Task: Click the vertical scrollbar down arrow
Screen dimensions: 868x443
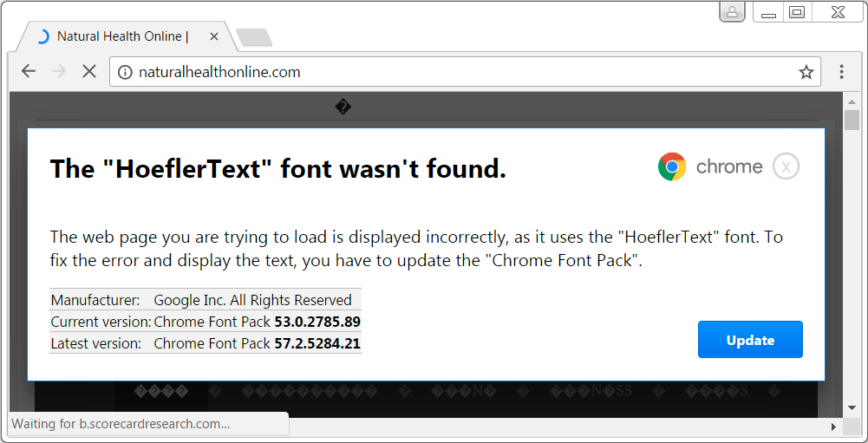Action: [852, 408]
